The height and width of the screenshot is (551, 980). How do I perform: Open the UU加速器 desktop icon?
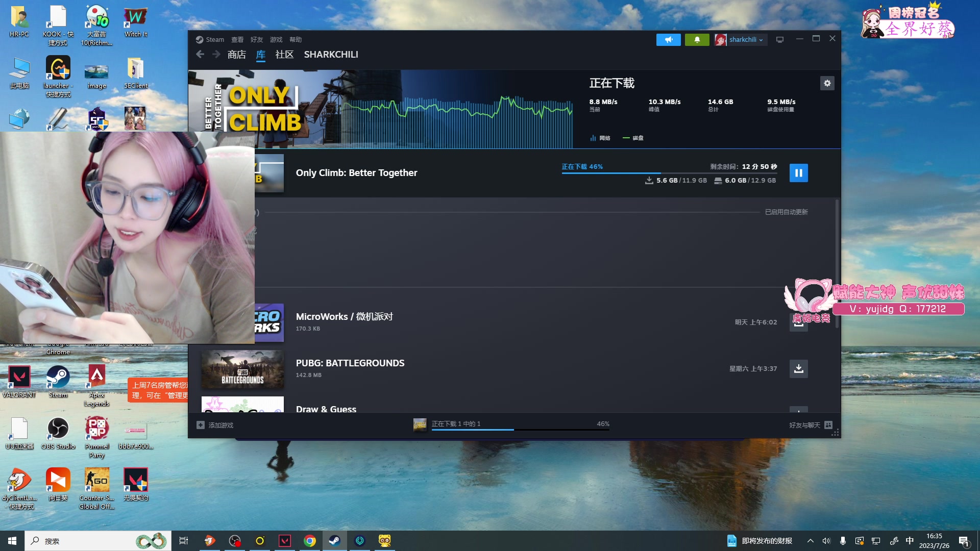[19, 433]
